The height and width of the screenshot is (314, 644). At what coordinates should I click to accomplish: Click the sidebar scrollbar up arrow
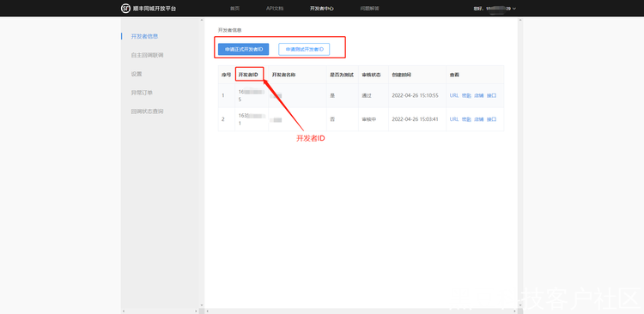[201, 20]
